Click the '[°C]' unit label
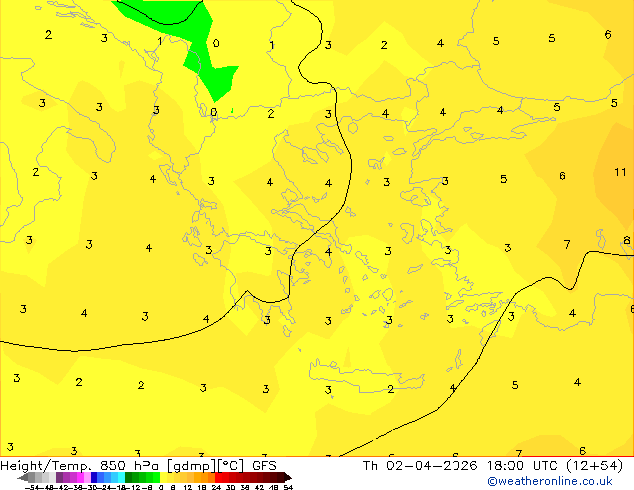 pos(231,466)
